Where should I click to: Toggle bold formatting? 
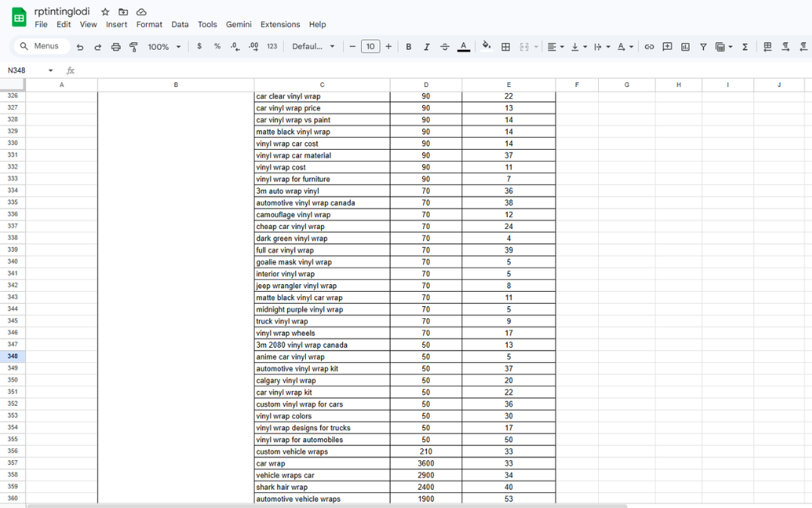pos(409,47)
